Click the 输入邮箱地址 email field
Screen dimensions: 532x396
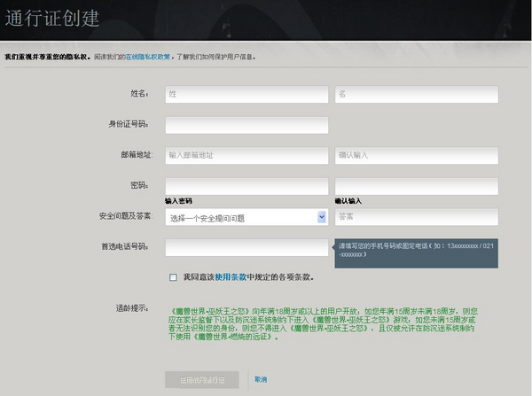pos(246,155)
